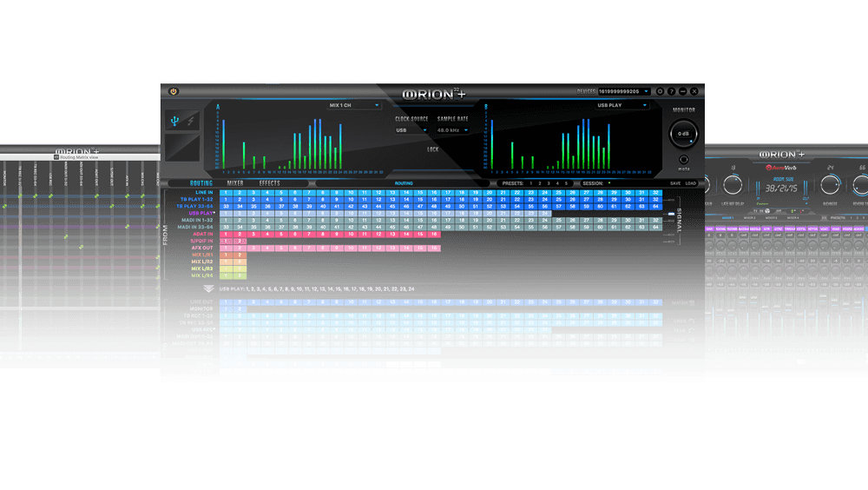This screenshot has width=868, height=490.
Task: Mute the monitor output
Action: [684, 160]
